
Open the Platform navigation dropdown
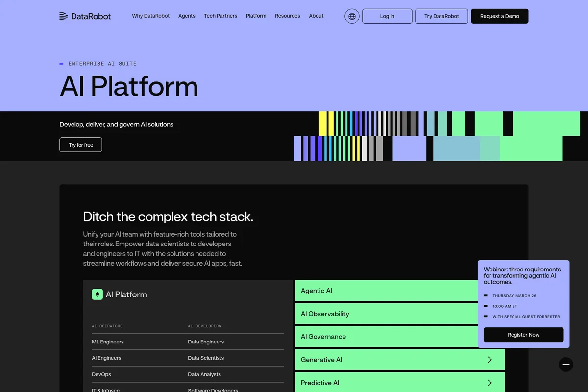256,16
